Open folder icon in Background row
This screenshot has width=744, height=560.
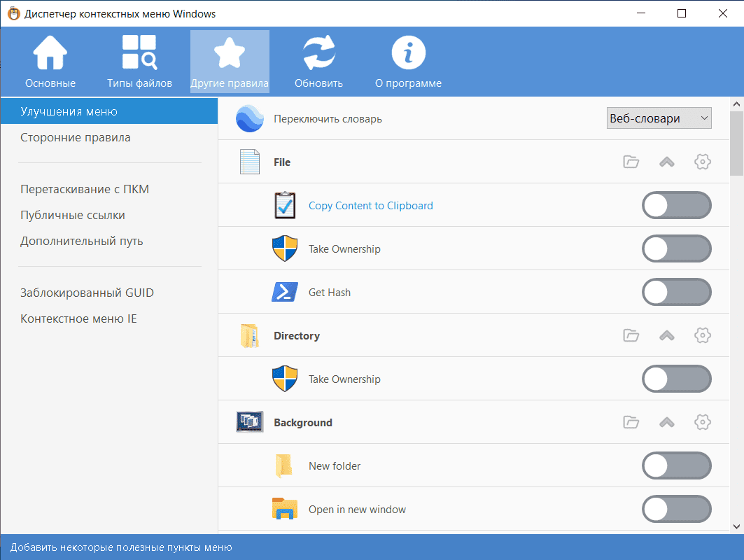click(631, 422)
